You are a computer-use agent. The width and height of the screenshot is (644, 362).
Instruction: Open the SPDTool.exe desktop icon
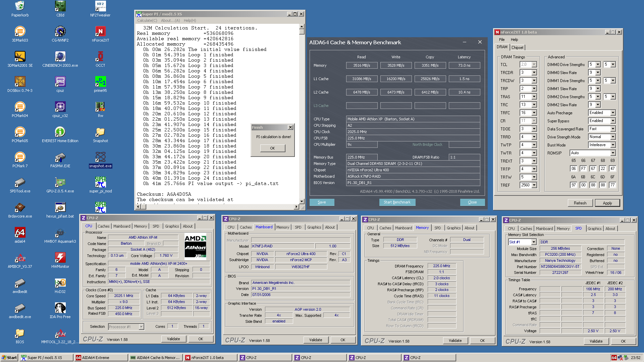20,183
